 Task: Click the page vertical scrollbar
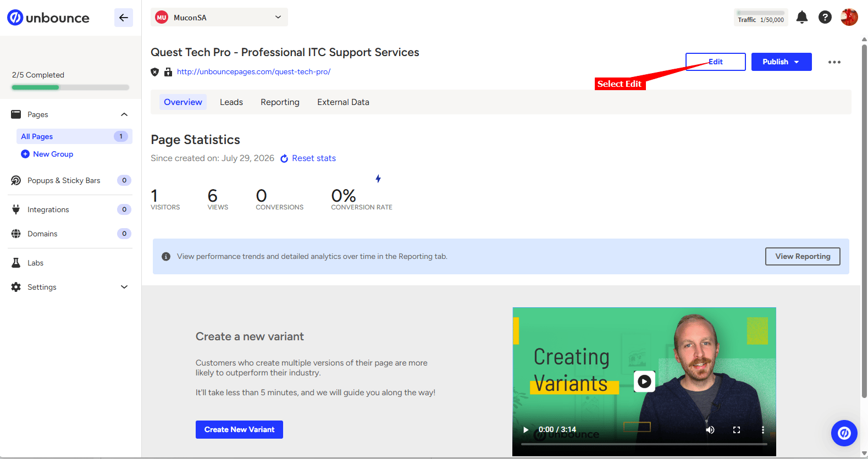click(864, 220)
